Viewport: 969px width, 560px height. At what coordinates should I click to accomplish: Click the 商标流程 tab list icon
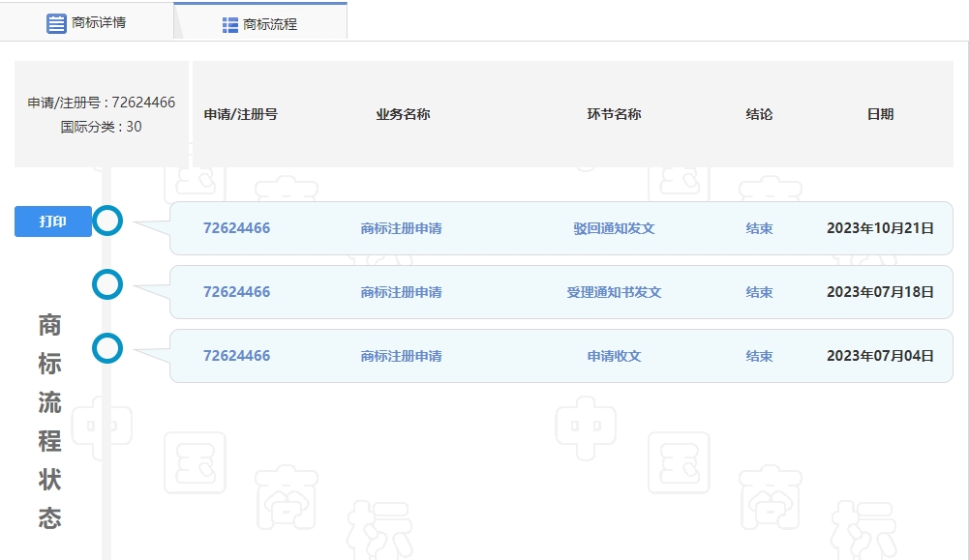[x=230, y=25]
